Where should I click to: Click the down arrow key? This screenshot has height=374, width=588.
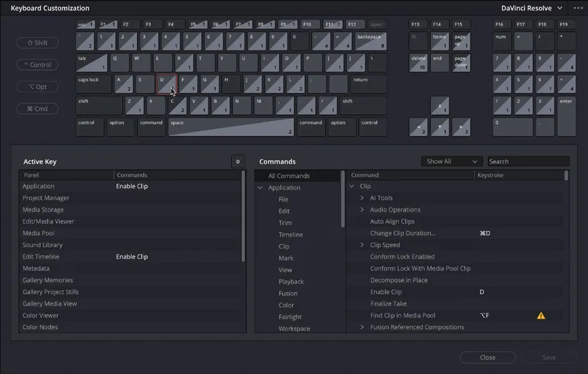click(x=439, y=127)
